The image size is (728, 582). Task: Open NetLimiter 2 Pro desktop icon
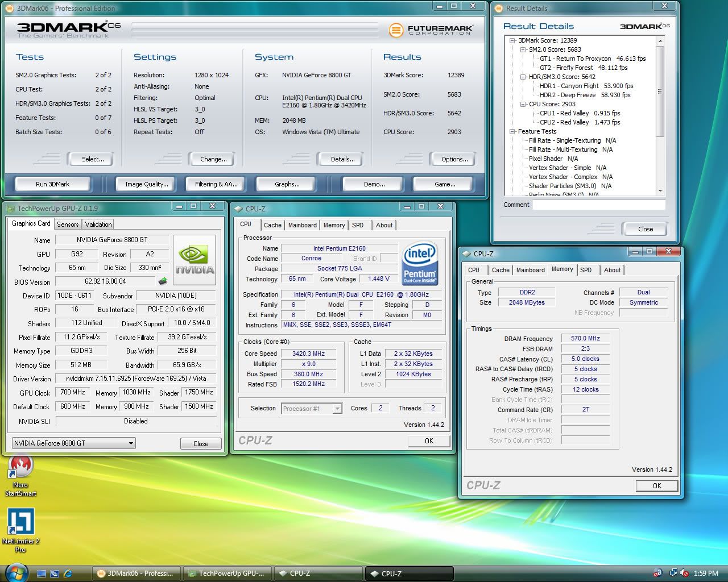[x=20, y=522]
